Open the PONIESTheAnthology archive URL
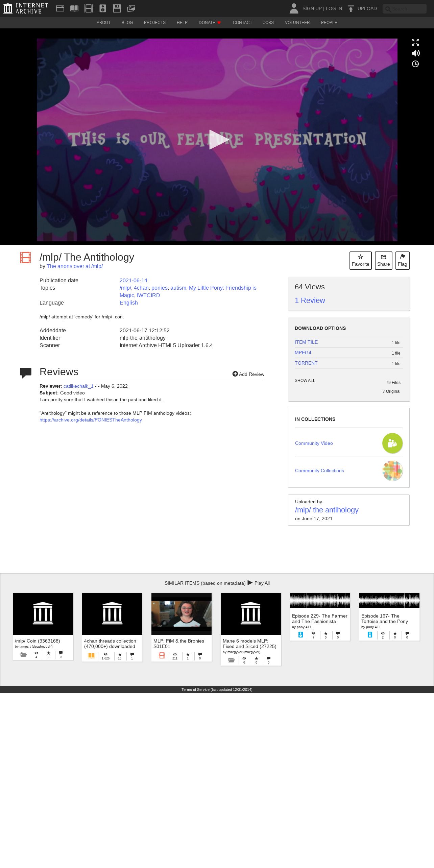This screenshot has width=434, height=868. click(x=91, y=420)
